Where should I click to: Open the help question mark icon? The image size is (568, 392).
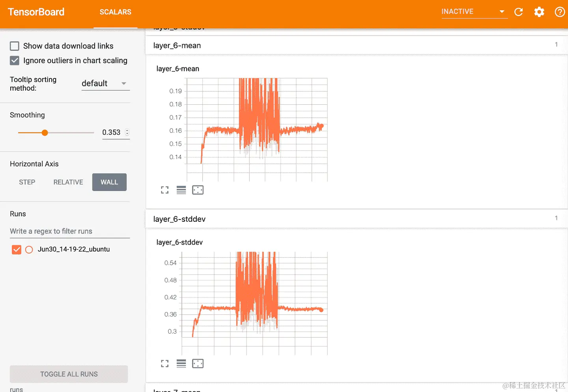coord(560,12)
